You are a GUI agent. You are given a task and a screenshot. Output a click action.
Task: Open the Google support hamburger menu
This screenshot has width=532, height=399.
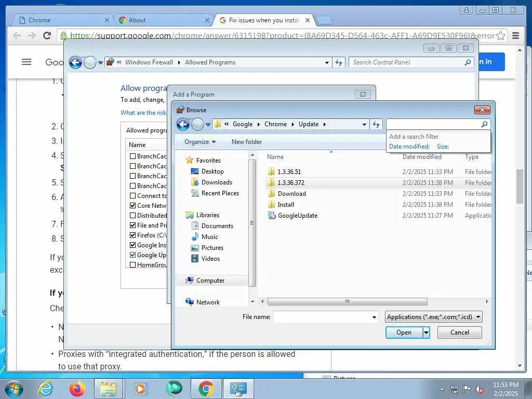pyautogui.click(x=26, y=62)
